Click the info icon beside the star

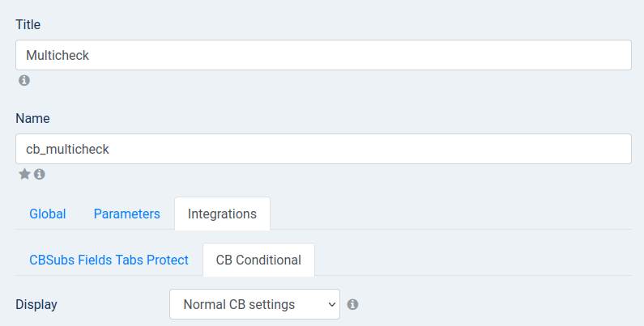point(40,174)
